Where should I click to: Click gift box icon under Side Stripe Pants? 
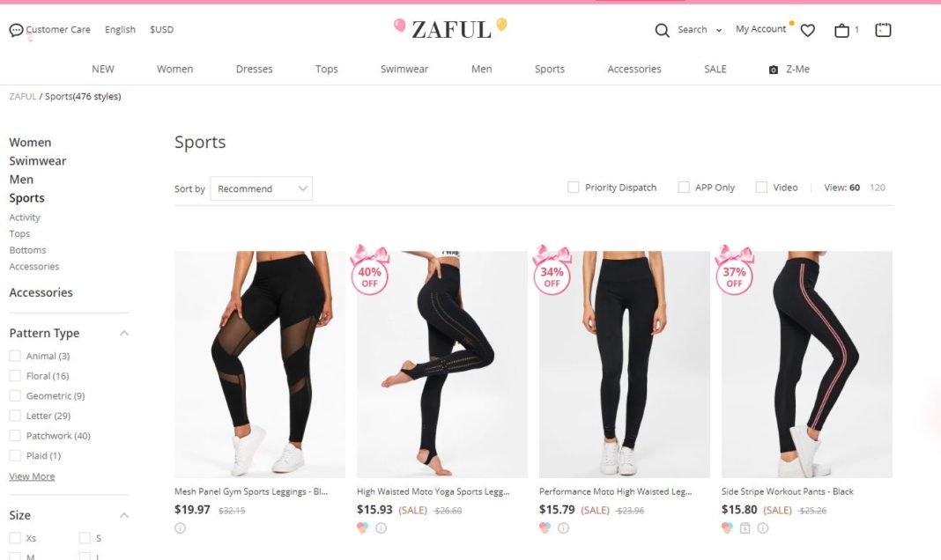click(x=745, y=527)
